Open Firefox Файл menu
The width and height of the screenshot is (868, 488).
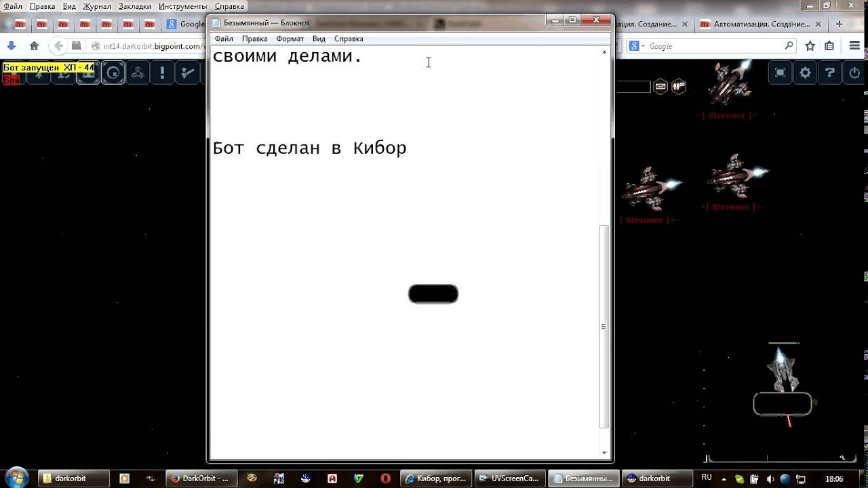point(13,6)
